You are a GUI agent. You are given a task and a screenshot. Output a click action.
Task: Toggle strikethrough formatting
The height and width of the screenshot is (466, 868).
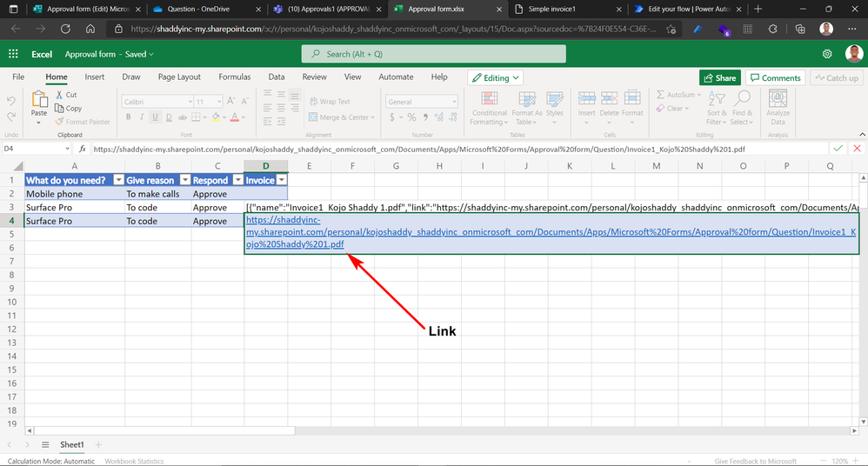(182, 116)
